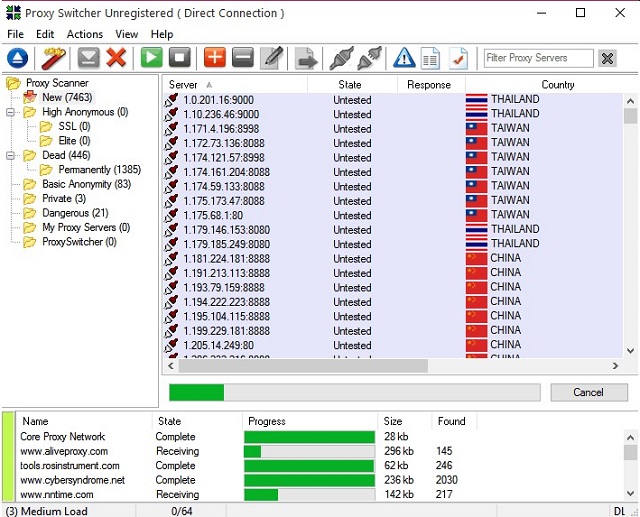
Task: Open the Edit menu
Action: pos(45,34)
